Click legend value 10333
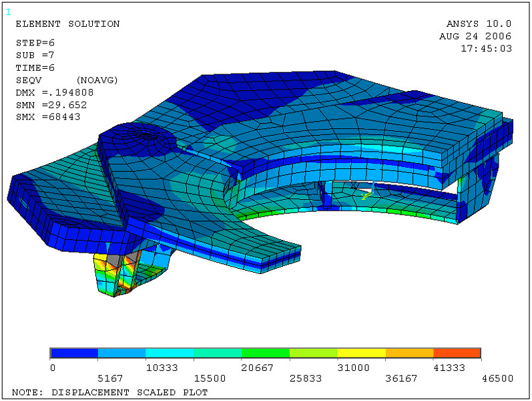Image resolution: width=532 pixels, height=401 pixels. point(162,368)
